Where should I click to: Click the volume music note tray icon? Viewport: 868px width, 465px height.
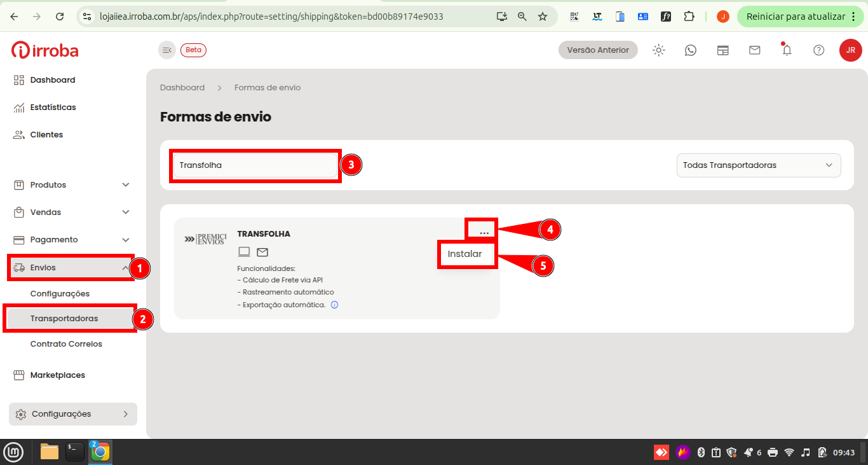pos(806,452)
